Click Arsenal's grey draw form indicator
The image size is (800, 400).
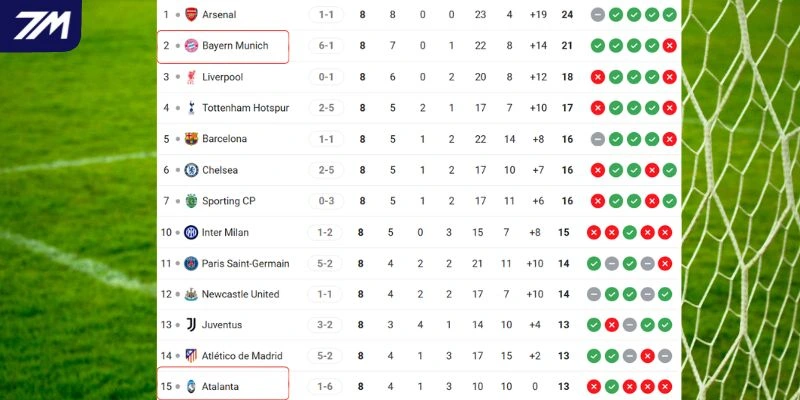pos(597,15)
